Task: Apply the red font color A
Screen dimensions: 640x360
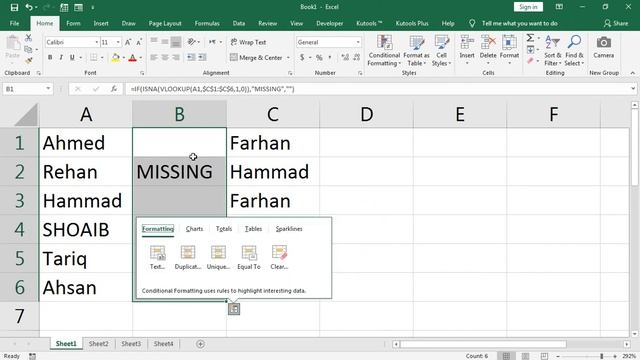Action: pos(132,58)
